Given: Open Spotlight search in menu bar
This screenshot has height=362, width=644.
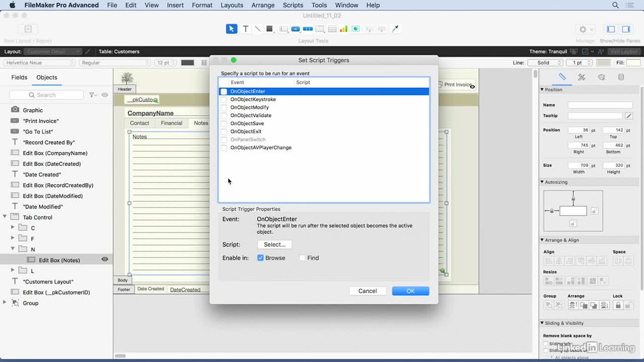Looking at the screenshot, I should tap(615, 5).
